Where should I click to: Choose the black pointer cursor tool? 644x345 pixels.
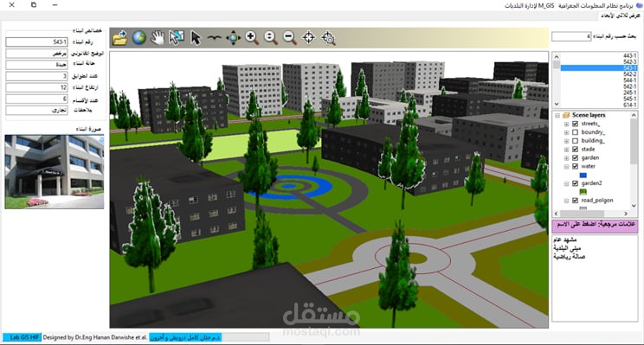[196, 38]
